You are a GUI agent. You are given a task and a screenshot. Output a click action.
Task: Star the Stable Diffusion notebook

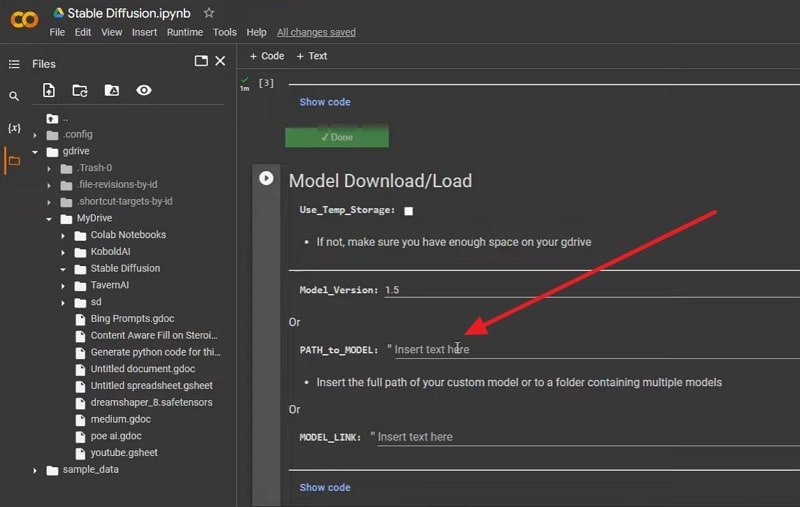coord(209,13)
